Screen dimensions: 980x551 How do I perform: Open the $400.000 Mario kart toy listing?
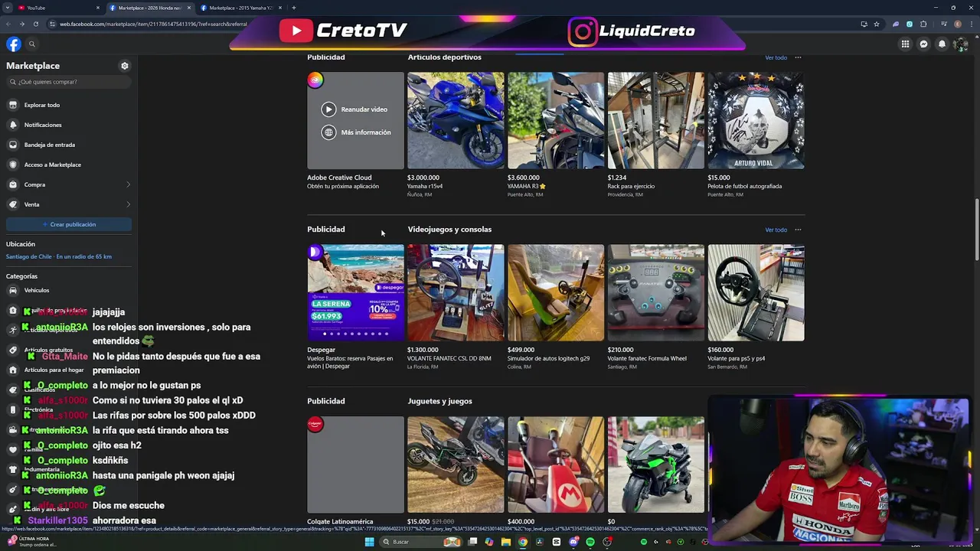(x=556, y=465)
